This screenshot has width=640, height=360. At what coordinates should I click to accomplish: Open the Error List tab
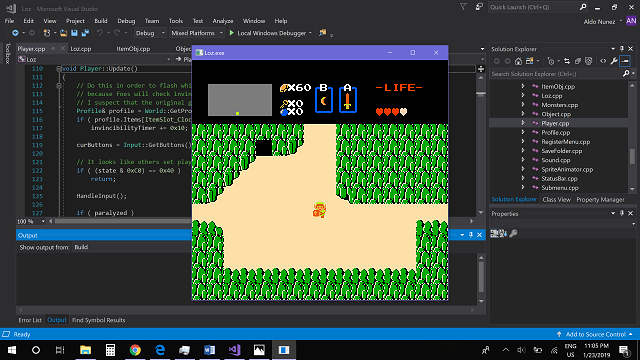(30, 320)
